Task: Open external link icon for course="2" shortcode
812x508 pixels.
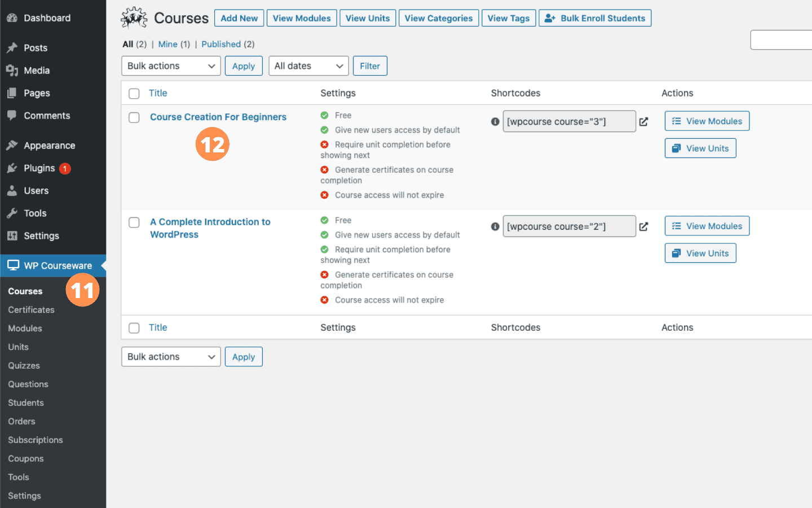Action: click(x=643, y=226)
